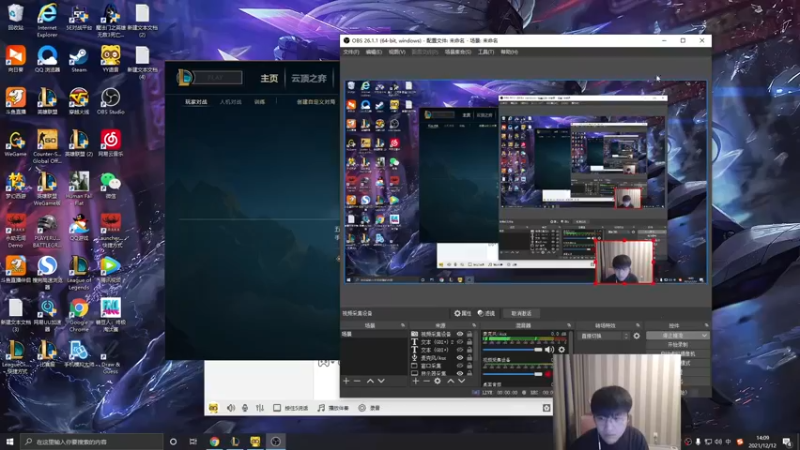800x450 pixels.
Task: Click Windows taskbar search box
Action: coord(92,441)
